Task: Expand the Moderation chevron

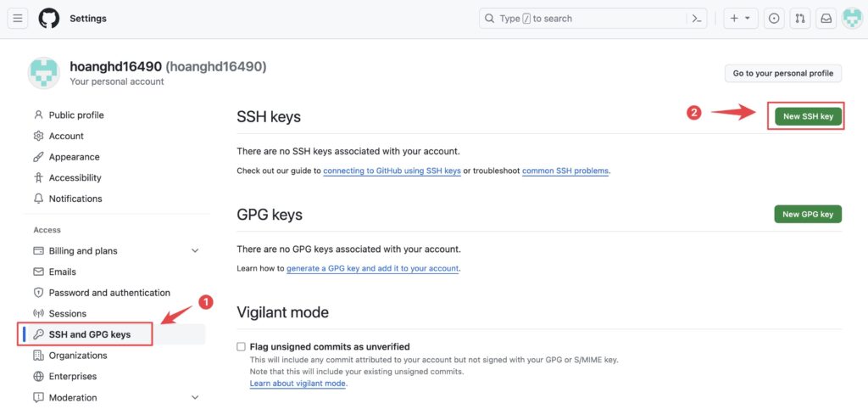Action: 195,397
